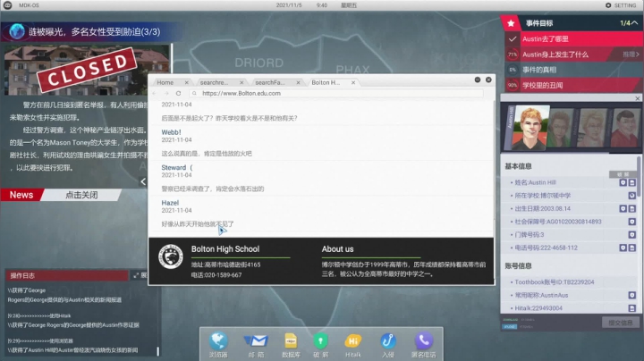Click globe icon on 所在学校 row
This screenshot has width=644, height=361.
point(632,196)
